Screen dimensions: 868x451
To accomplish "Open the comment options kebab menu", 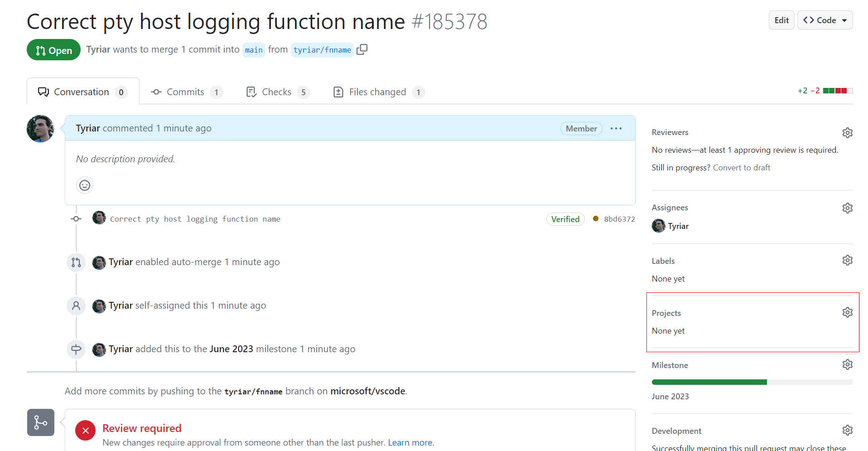I will coord(616,128).
